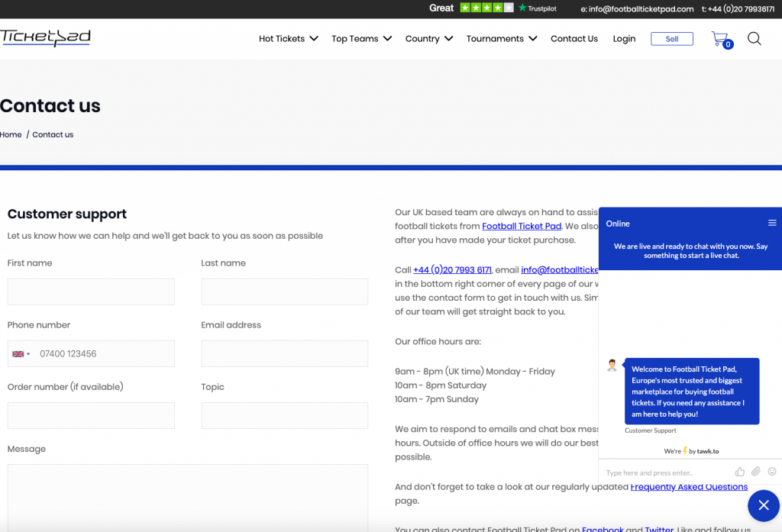Click the chat welcome message bubble
Screen dimensions: 782x532
point(692,392)
